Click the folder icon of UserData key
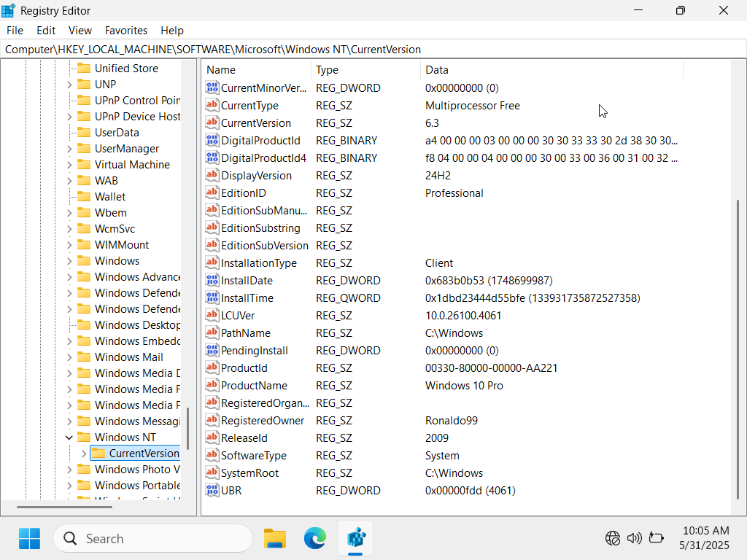The image size is (747, 560). point(84,133)
